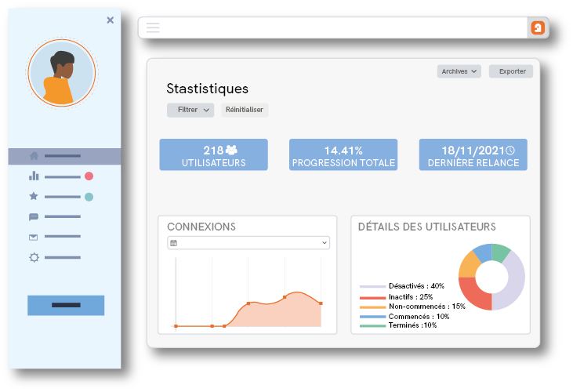
Task: Click the orange logo icon in top bar
Action: pyautogui.click(x=538, y=27)
